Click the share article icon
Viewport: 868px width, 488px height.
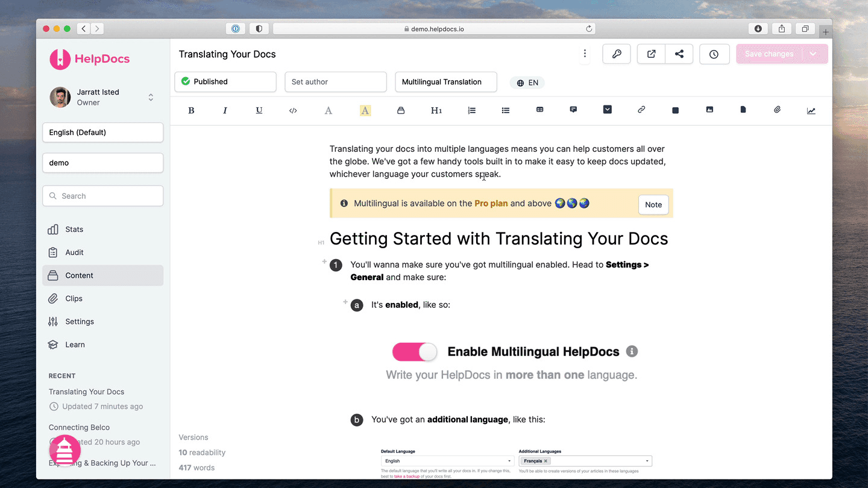pos(679,54)
